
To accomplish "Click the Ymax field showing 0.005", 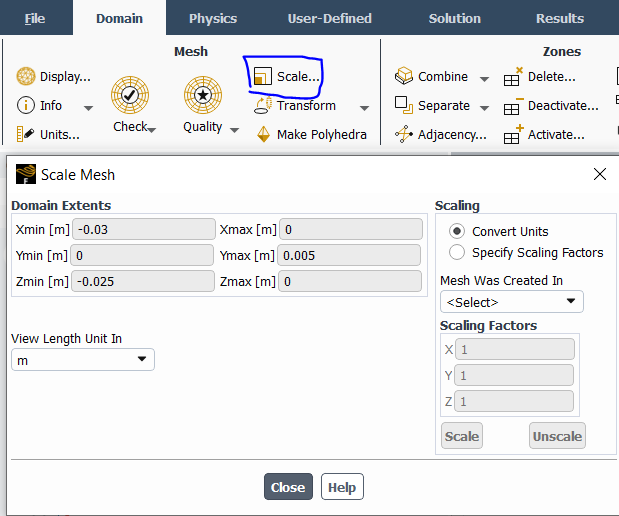I will [349, 255].
